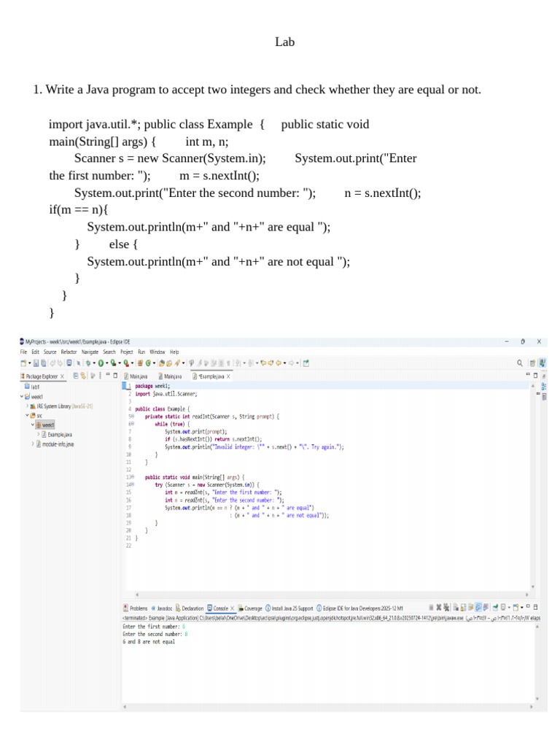Select the lab1 project

[x=32, y=387]
